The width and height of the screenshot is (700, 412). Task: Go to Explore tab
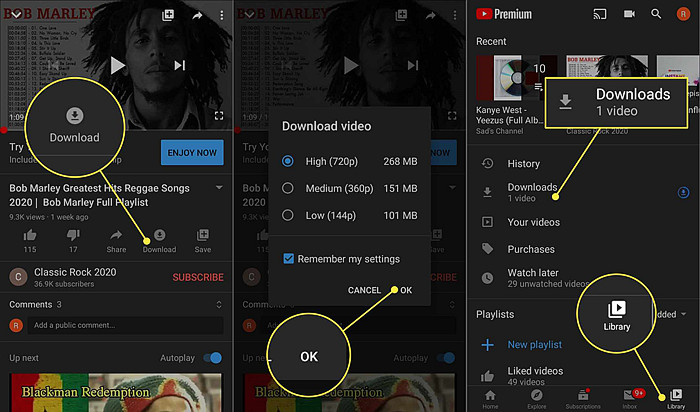coord(537,400)
